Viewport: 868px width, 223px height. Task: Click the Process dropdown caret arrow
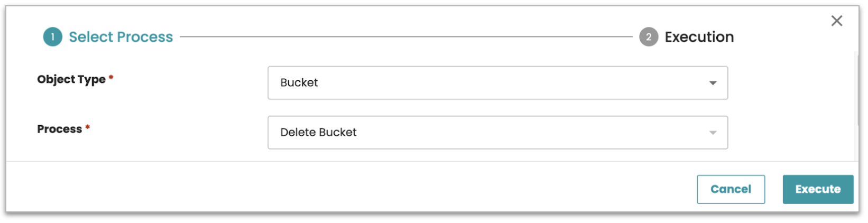click(713, 133)
